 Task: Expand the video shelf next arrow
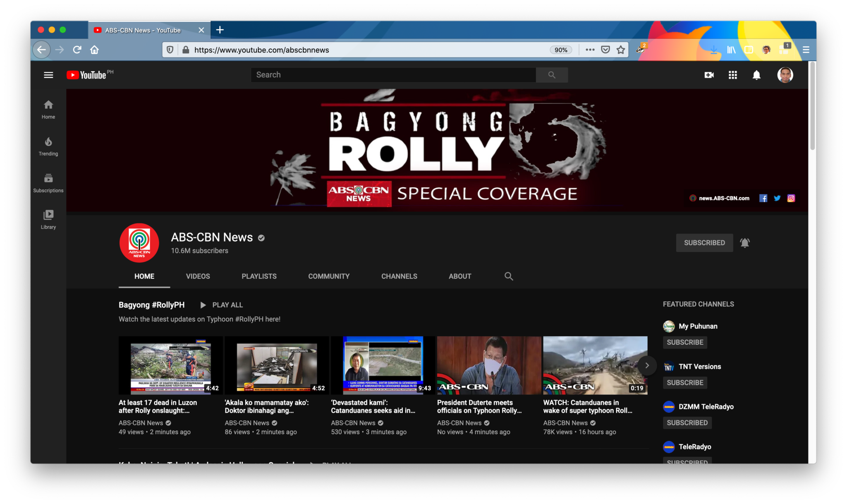(x=647, y=365)
